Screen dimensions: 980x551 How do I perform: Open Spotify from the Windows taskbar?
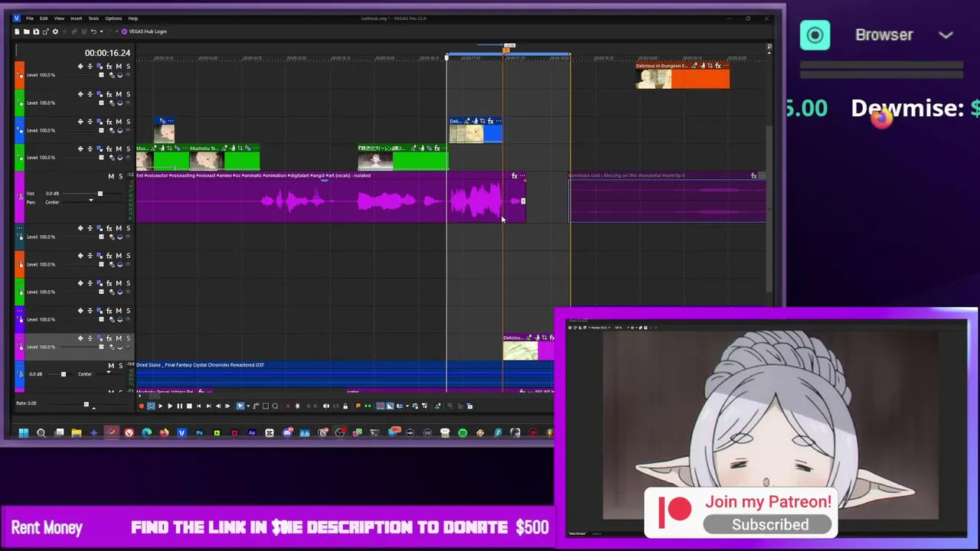[x=462, y=433]
